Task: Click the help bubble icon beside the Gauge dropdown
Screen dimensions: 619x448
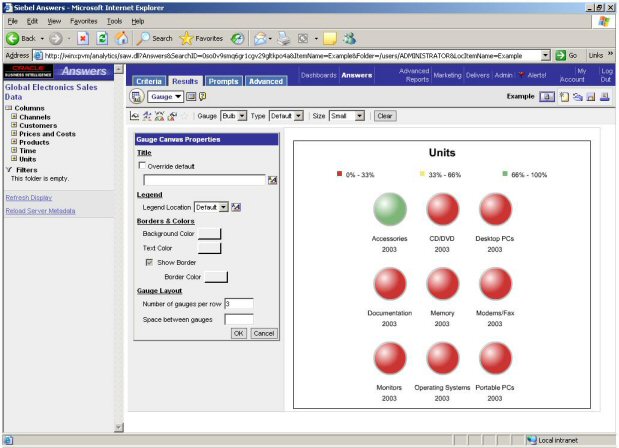Action: 202,96
